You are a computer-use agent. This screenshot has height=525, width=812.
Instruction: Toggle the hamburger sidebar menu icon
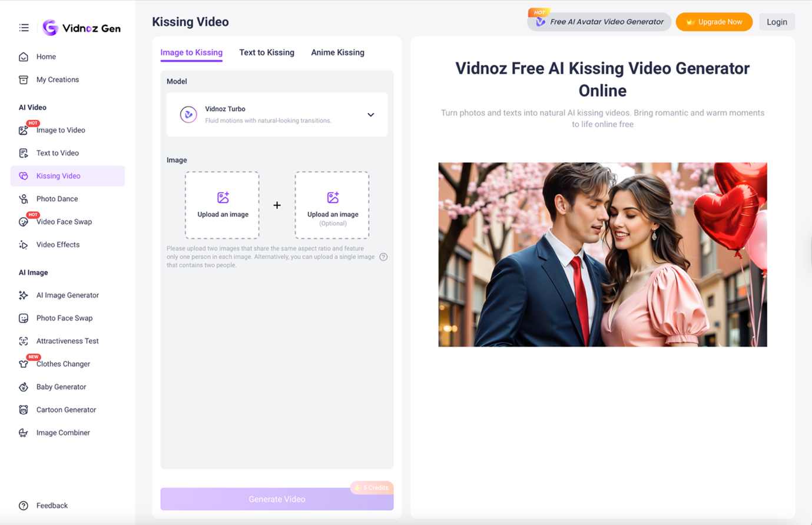tap(24, 28)
